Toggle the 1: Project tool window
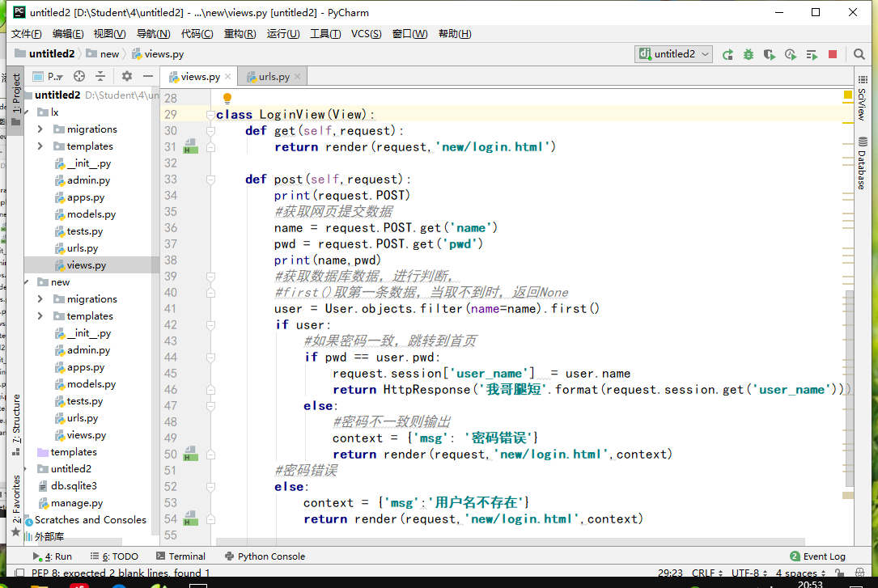This screenshot has width=878, height=588. point(16,94)
